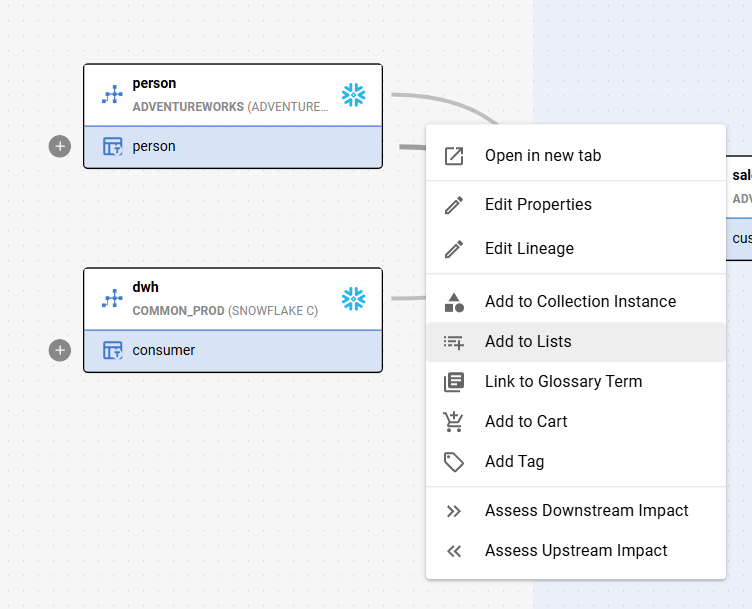Screen dimensions: 752x609
Task: Click the Snowflake icon on dwh node
Action: click(x=353, y=299)
